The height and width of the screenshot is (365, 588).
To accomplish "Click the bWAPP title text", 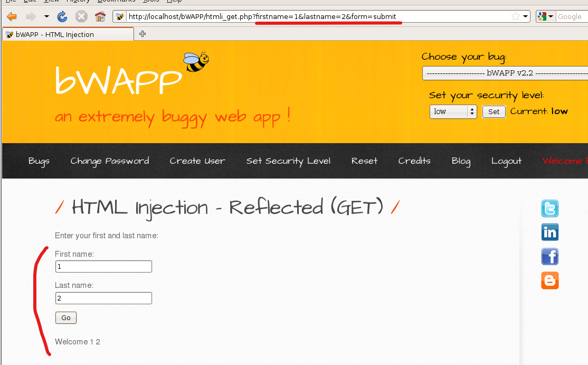I will click(x=119, y=80).
